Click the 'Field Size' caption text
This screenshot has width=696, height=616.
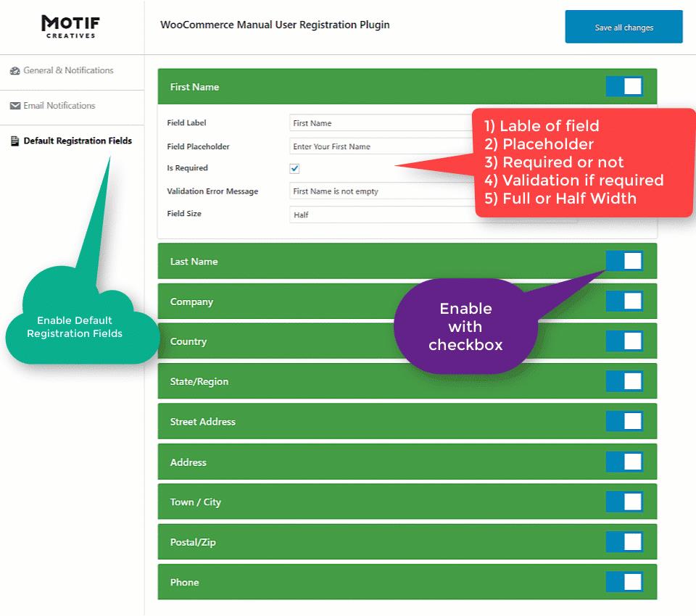tap(183, 214)
